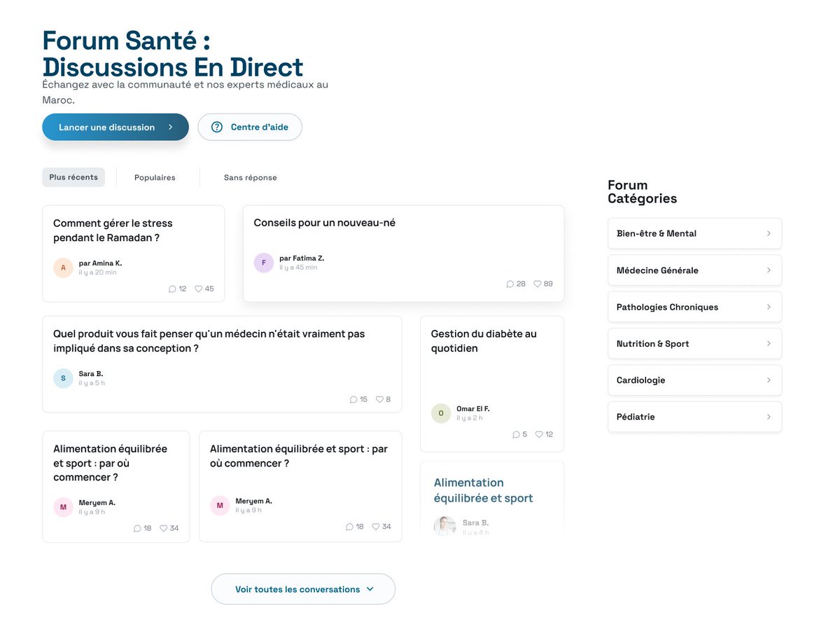Click 'Forum Catégories' sidebar heading
This screenshot has height=629, width=840.
click(642, 192)
